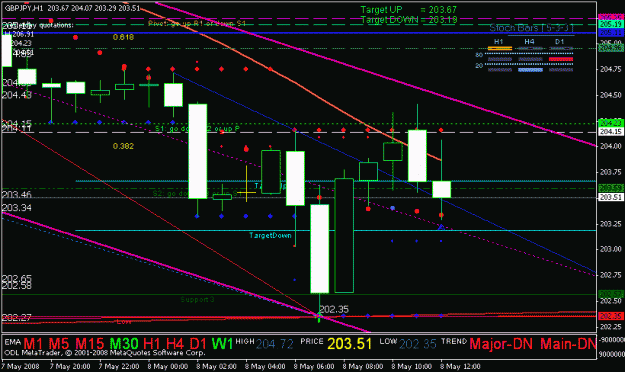Click the '8 May 08:00' time axis label
The height and width of the screenshot is (372, 625).
(x=363, y=366)
